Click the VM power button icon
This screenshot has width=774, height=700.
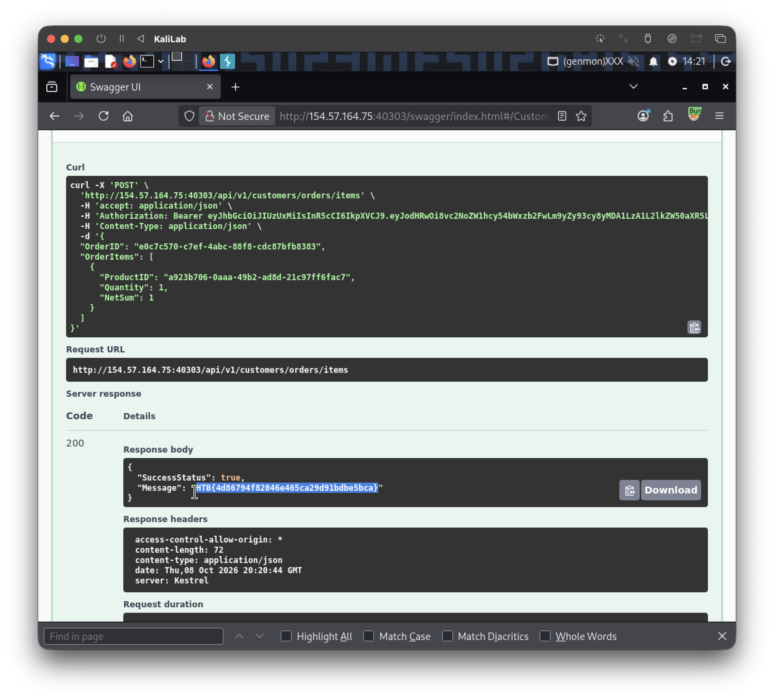pos(101,39)
